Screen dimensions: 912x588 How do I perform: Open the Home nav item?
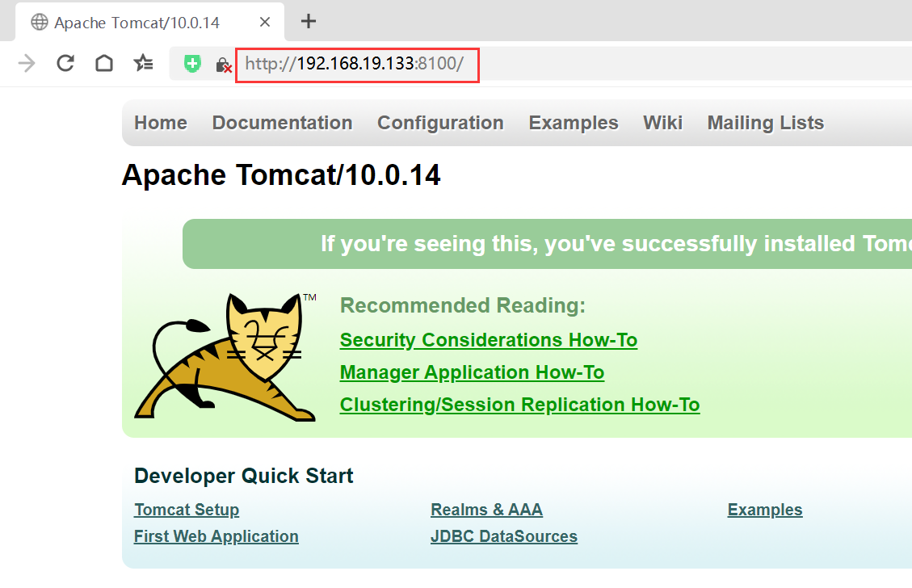coord(161,123)
